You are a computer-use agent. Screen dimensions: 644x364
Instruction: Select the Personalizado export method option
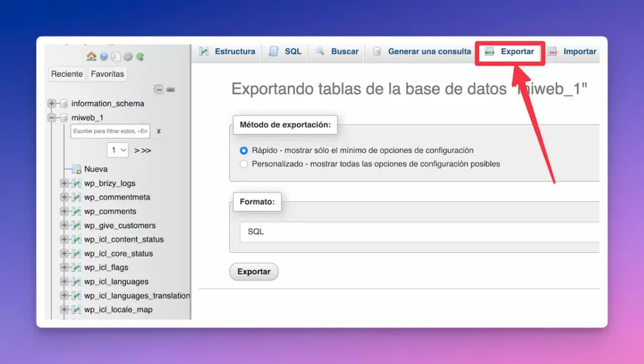point(244,163)
